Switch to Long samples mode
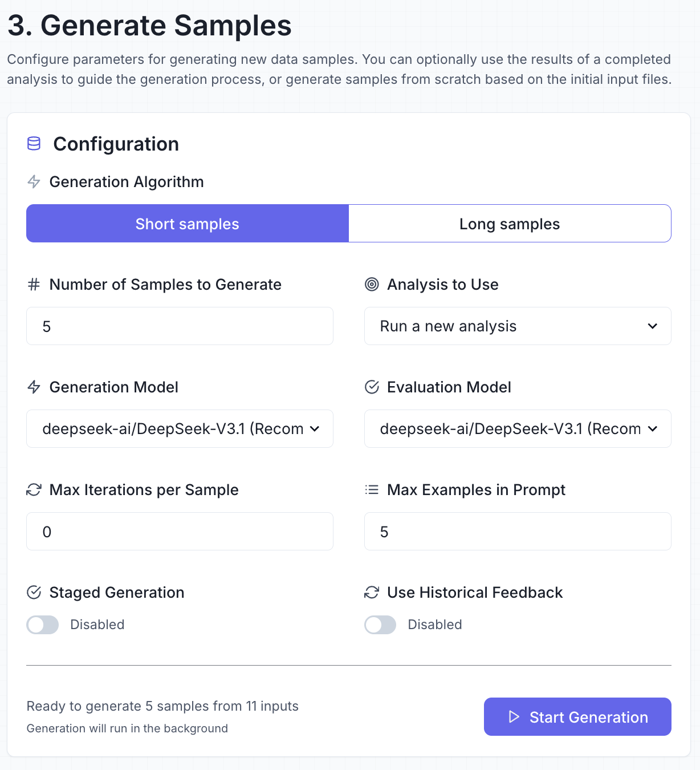The height and width of the screenshot is (770, 700). (x=510, y=223)
